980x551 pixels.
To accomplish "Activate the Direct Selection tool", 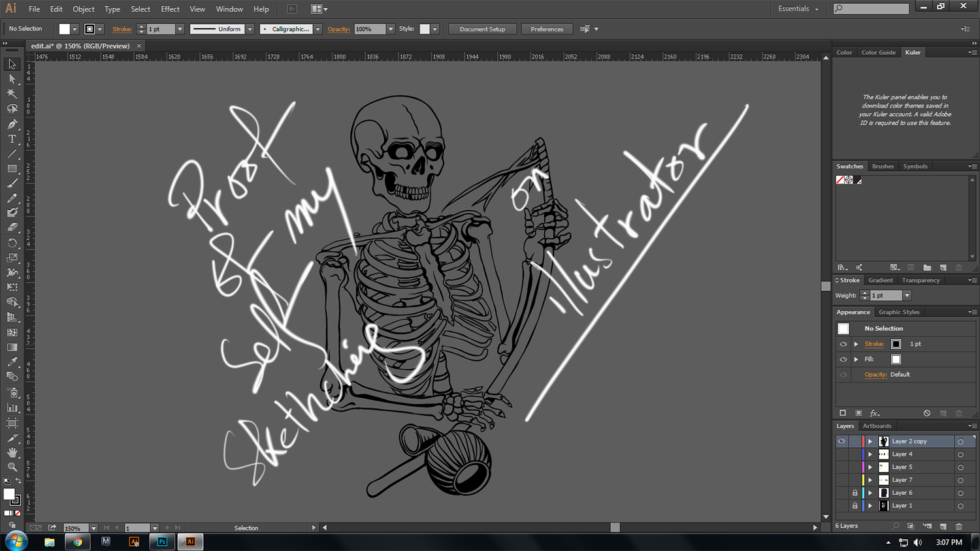I will (12, 79).
